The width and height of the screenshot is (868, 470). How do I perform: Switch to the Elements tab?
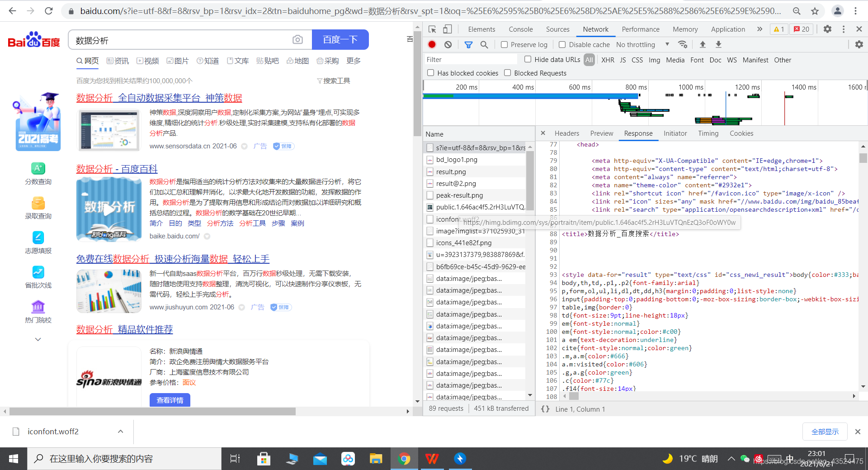pyautogui.click(x=481, y=29)
